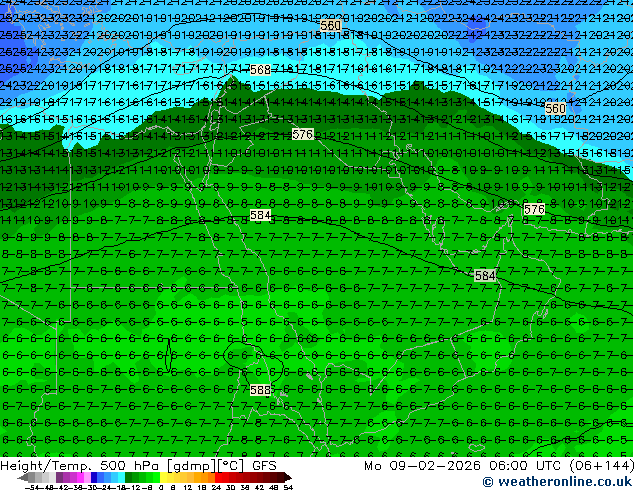
Task: Click the 576 contour label in map center
Action: (x=302, y=134)
